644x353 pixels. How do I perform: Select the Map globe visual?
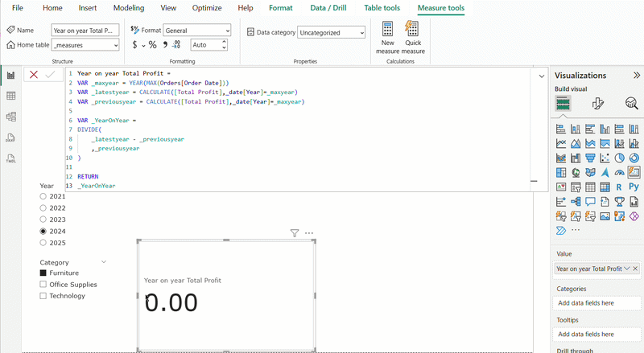(x=576, y=172)
